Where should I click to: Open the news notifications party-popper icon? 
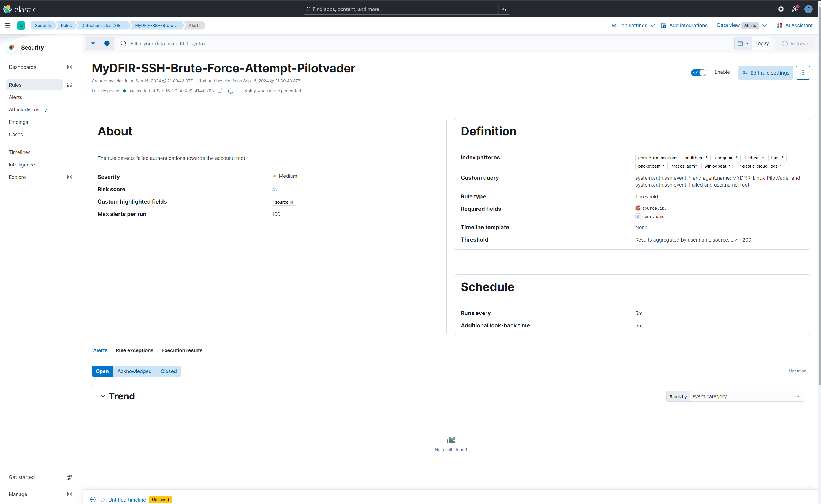794,9
